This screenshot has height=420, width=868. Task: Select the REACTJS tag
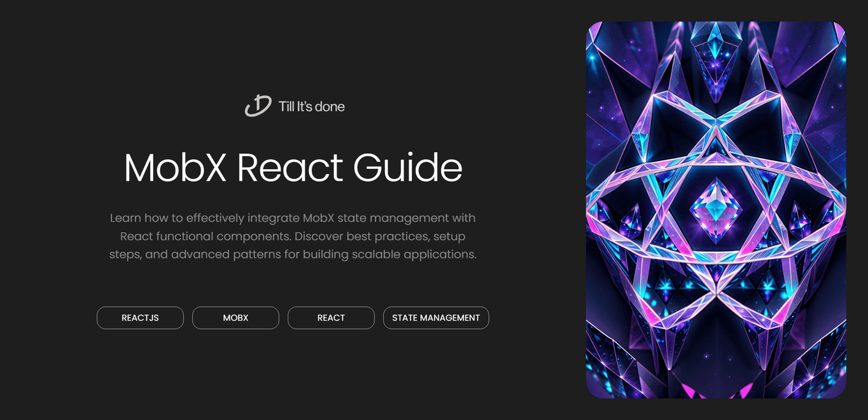pyautogui.click(x=140, y=318)
